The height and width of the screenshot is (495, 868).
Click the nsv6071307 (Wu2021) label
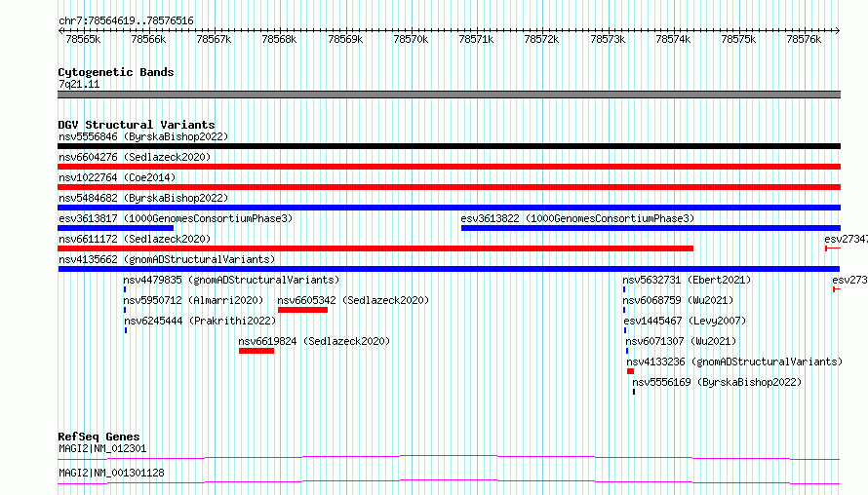(x=681, y=341)
